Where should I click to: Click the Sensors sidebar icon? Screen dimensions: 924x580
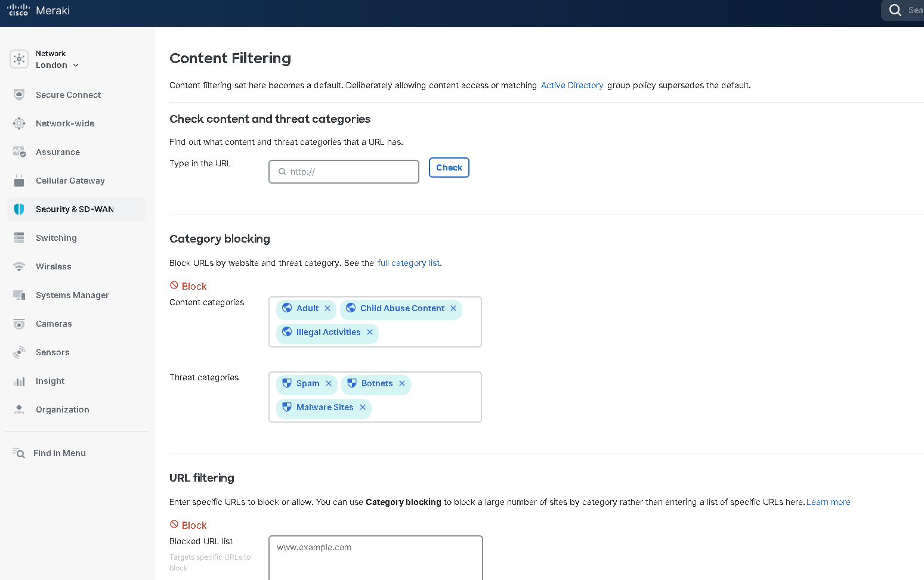pyautogui.click(x=19, y=352)
